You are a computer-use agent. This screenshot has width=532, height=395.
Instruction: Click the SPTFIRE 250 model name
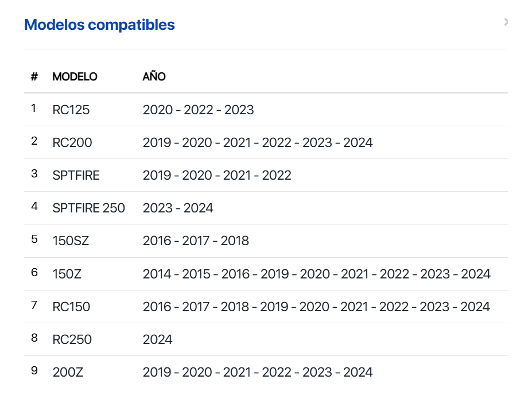[88, 208]
